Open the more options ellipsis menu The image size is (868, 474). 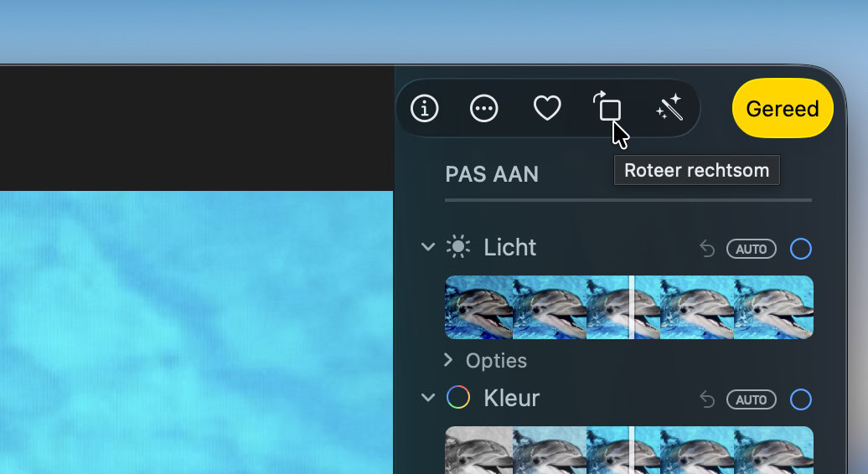pyautogui.click(x=484, y=108)
